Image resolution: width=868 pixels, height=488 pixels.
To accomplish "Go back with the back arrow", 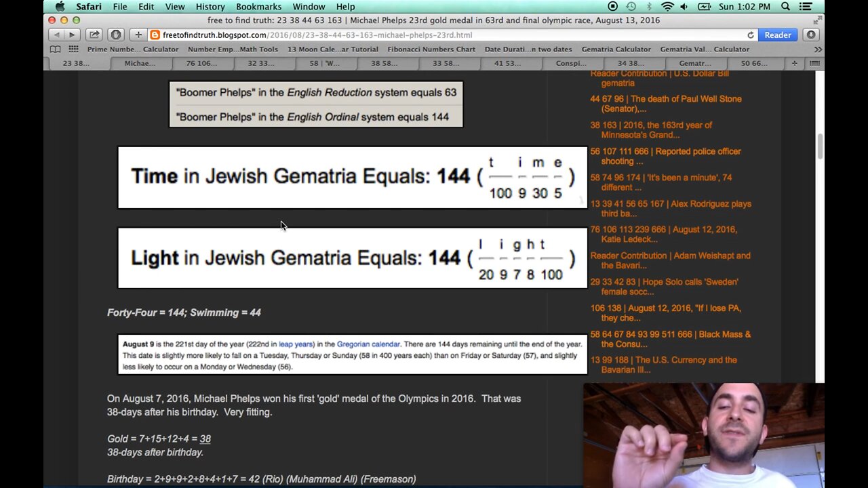I will click(57, 35).
